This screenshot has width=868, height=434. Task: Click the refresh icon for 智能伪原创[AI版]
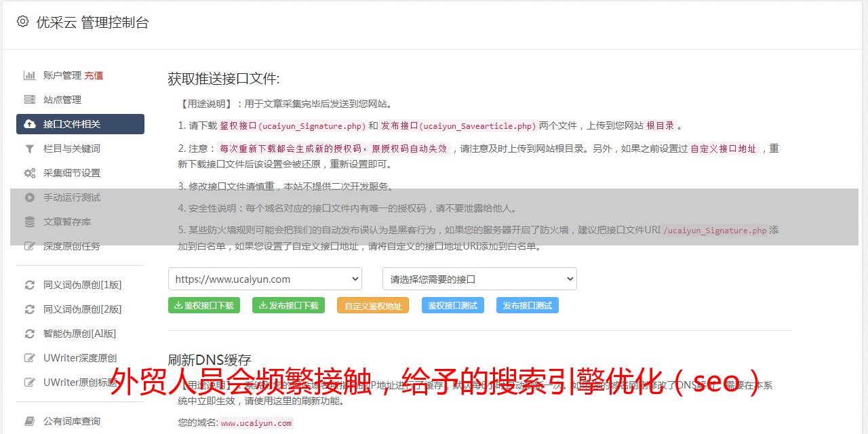coord(30,334)
